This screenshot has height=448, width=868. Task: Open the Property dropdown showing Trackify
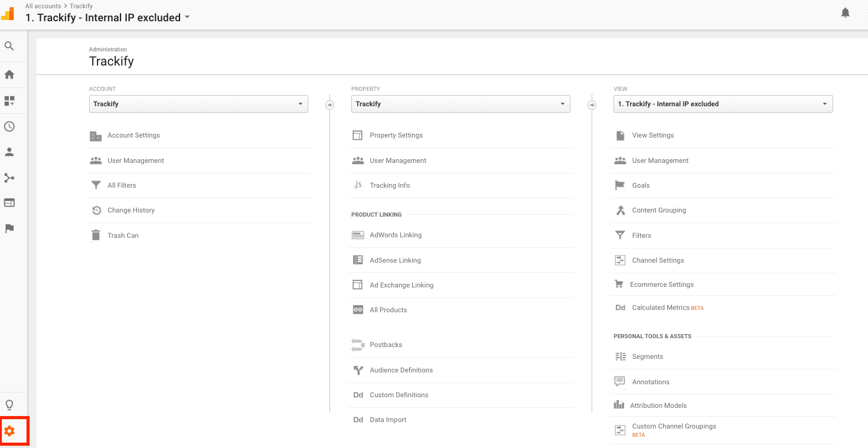pos(461,104)
